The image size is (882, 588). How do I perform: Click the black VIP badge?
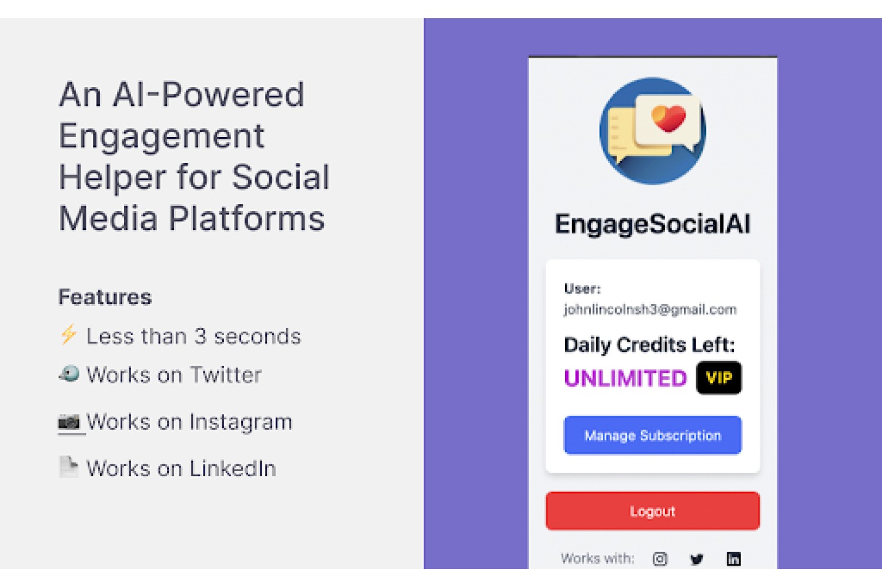coord(719,377)
